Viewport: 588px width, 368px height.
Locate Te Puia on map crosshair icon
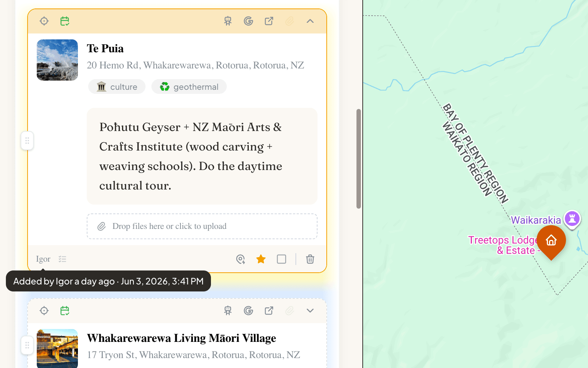pos(44,21)
